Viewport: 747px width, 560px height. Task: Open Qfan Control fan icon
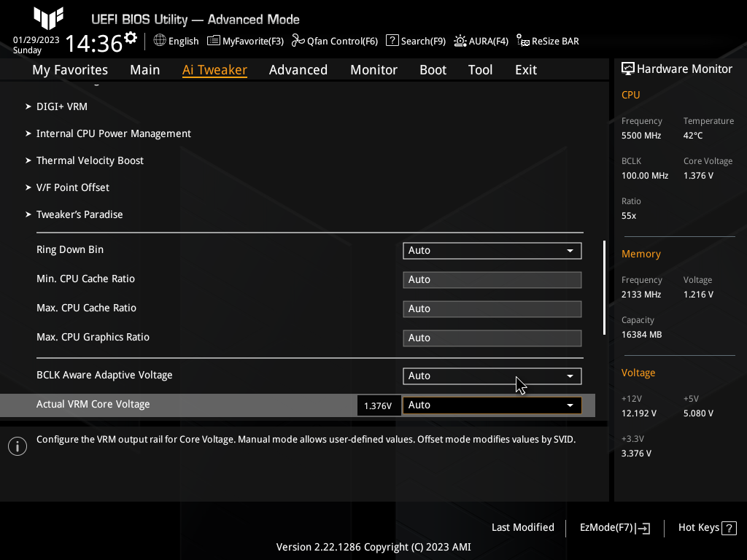point(298,41)
